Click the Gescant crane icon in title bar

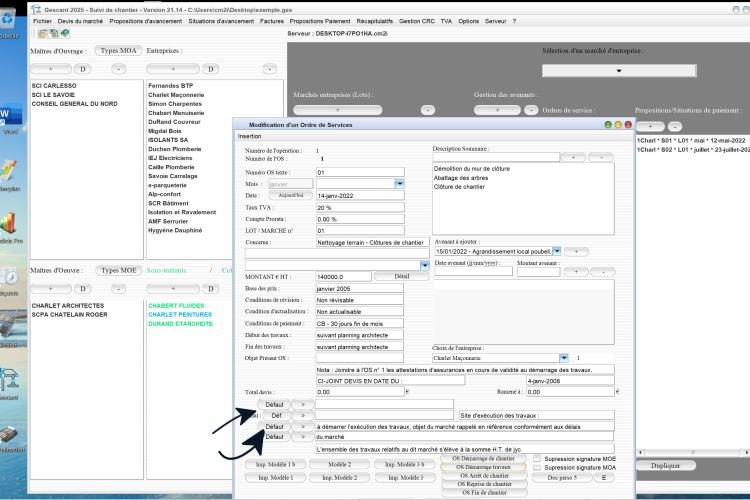click(x=36, y=9)
